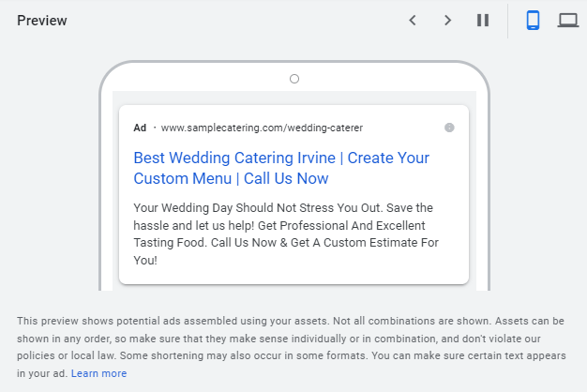Screen dimensions: 587x392
Task: Click the www.samplecatering.com/wedding-caterer display URL
Action: tap(262, 128)
